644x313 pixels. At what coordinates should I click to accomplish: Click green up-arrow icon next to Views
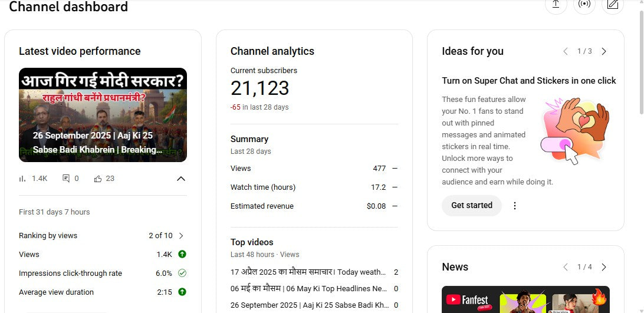click(182, 255)
